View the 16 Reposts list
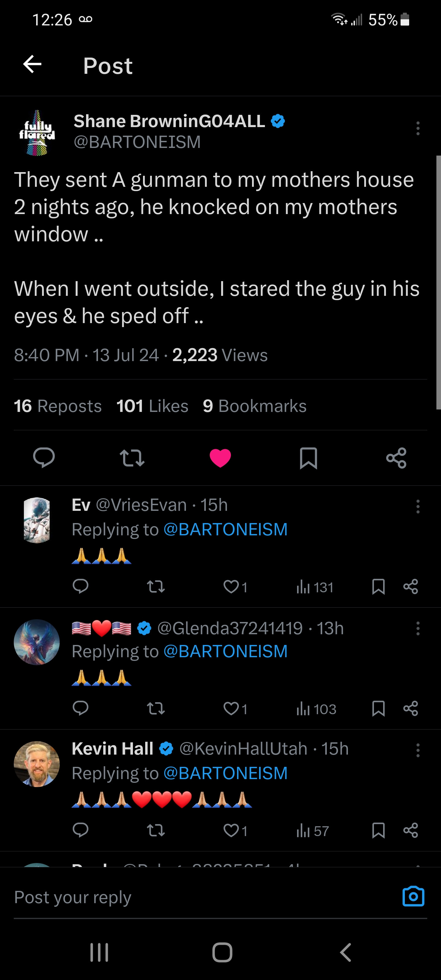Viewport: 441px width, 980px height. point(58,406)
